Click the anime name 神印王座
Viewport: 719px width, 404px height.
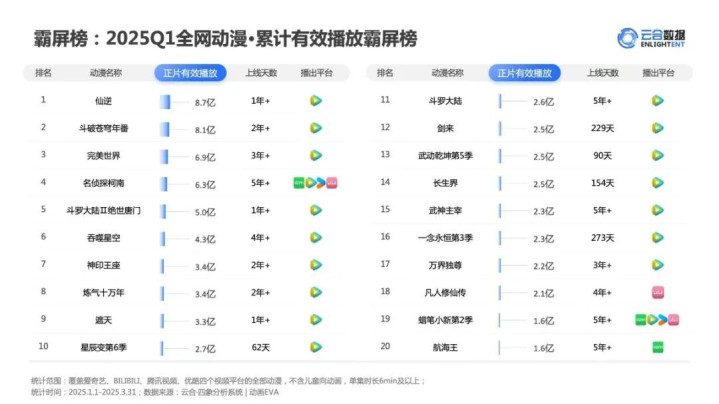click(104, 265)
